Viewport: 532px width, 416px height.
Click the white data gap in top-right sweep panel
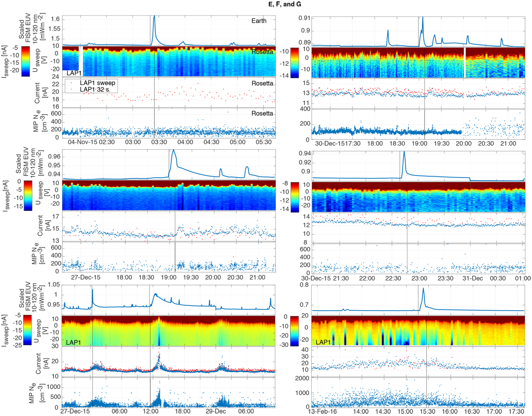[x=464, y=63]
